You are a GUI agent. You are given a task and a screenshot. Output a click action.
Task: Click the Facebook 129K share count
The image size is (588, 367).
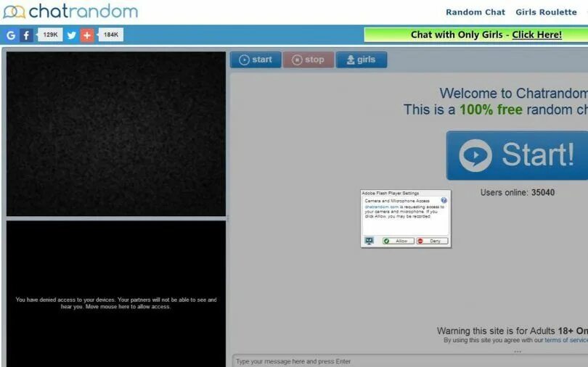[x=50, y=35]
